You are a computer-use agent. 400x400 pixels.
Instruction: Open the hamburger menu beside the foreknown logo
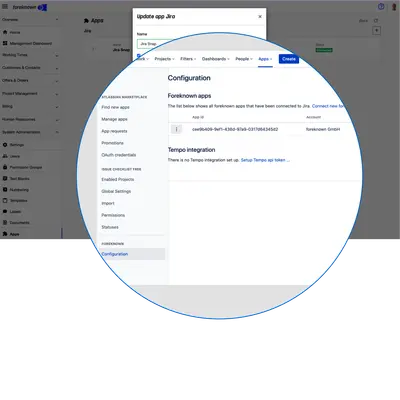[x=5, y=7]
